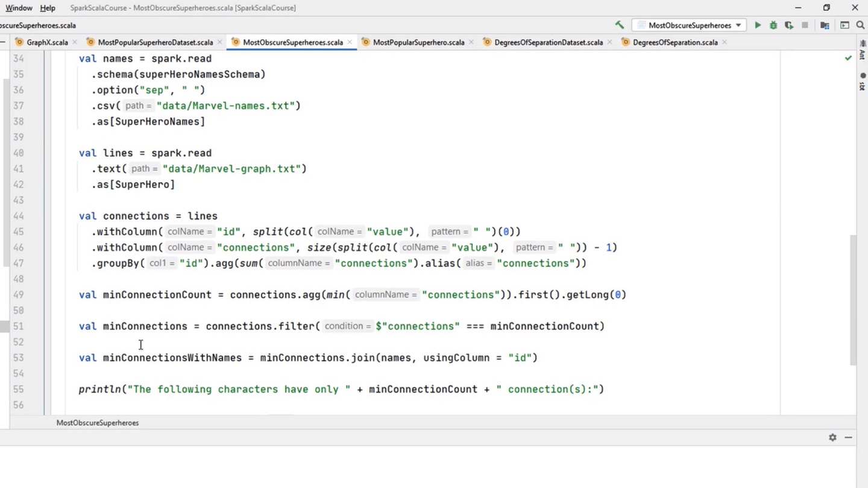Viewport: 868px width, 488px height.
Task: Run with Coverage shield icon
Action: [x=789, y=25]
